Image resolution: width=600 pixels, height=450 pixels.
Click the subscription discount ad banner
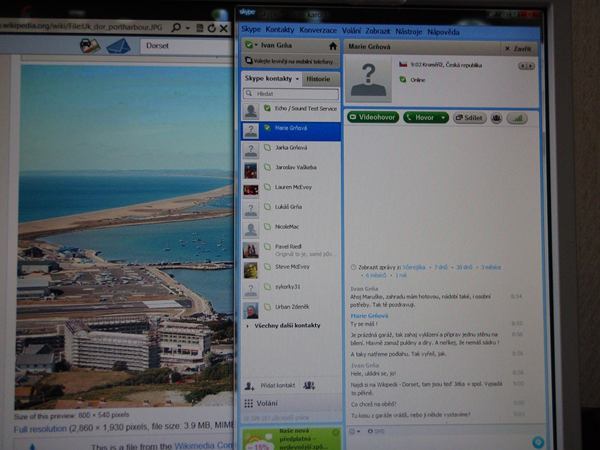292,439
